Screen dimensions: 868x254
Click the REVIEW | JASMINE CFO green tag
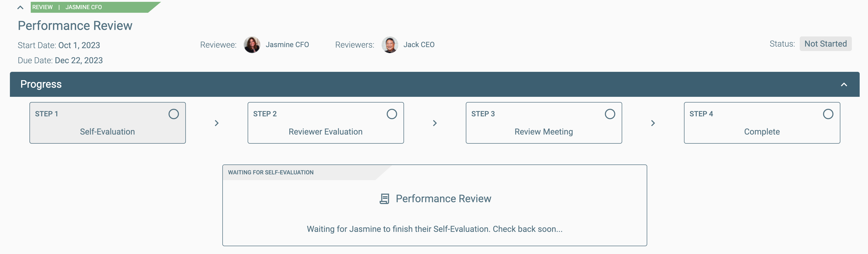[95, 7]
